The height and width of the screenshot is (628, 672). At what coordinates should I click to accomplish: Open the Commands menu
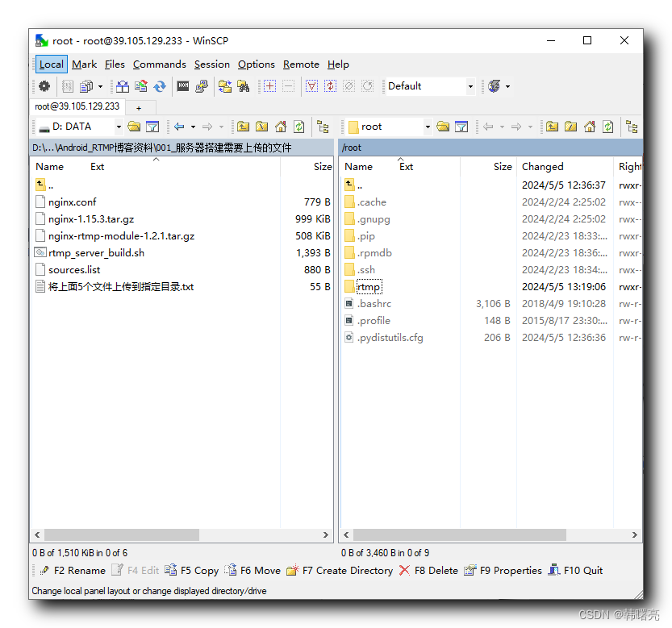pos(159,64)
